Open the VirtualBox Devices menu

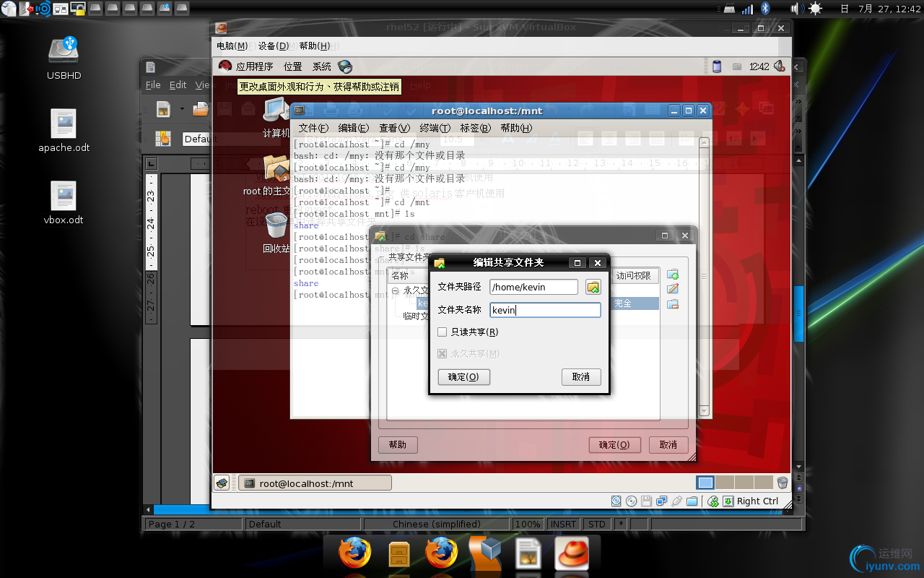pos(274,46)
